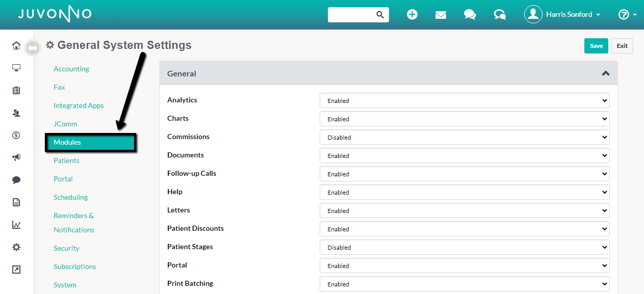Open the Print Batching dropdown
This screenshot has width=644, height=294.
465,284
